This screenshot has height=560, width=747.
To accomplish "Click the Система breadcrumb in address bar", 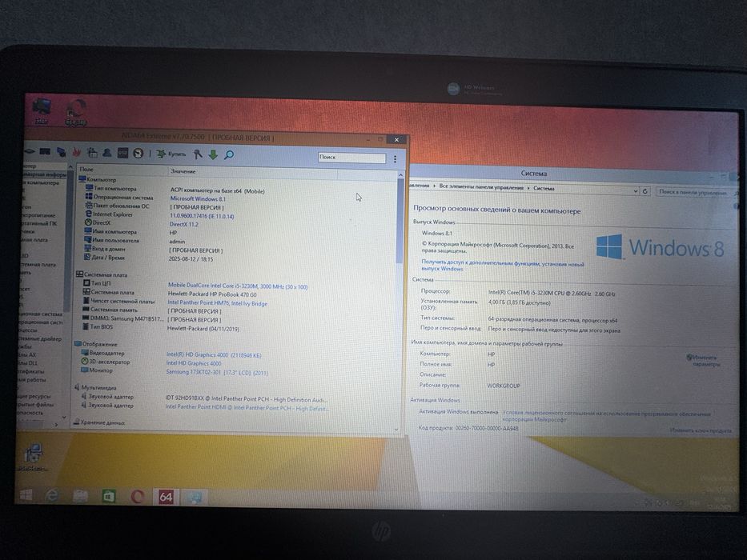I will pos(544,189).
